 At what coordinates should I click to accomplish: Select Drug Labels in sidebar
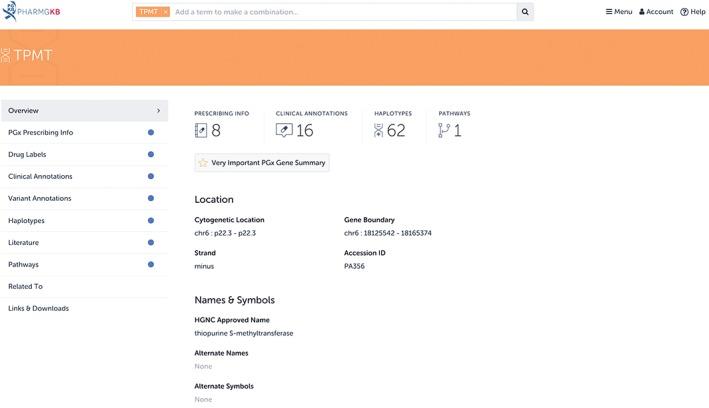tap(27, 155)
